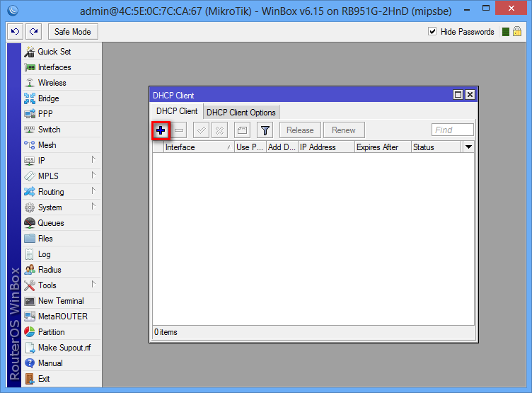Screen dimensions: 532x393
Task: Open the Routing menu item
Action: tap(62, 192)
